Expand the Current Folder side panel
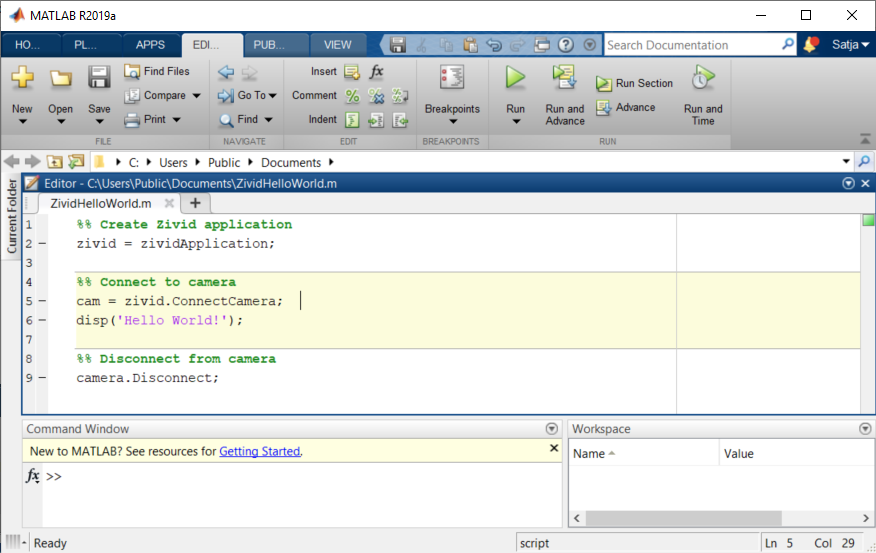876x553 pixels. [x=11, y=217]
